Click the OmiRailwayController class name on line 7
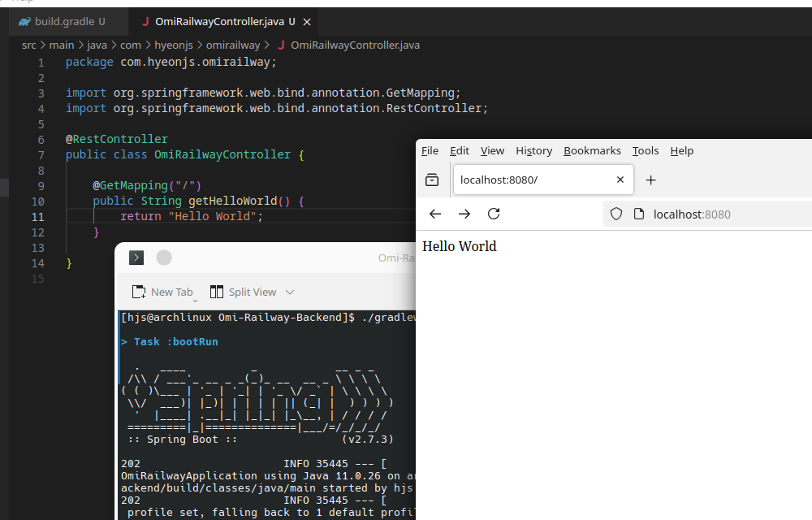Viewport: 812px width, 520px height. point(222,155)
